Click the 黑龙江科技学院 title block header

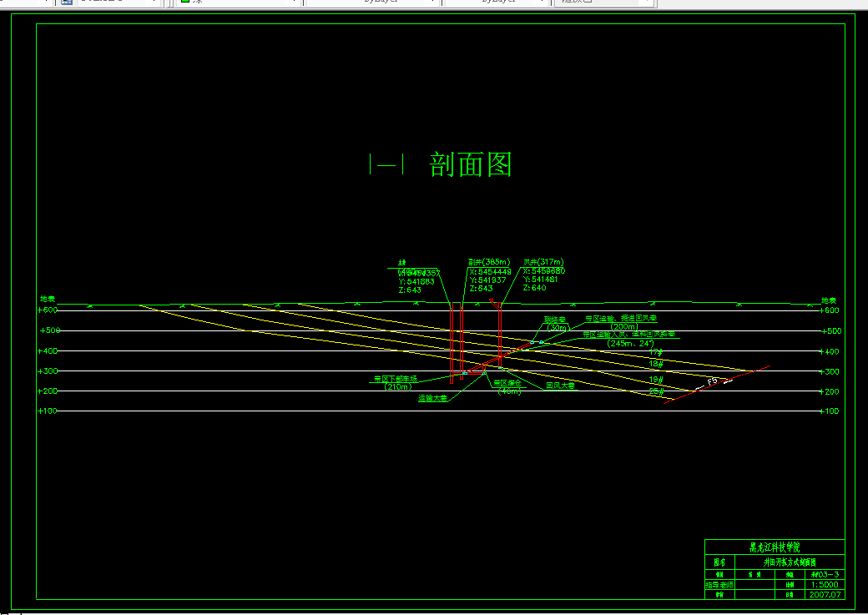click(x=775, y=547)
